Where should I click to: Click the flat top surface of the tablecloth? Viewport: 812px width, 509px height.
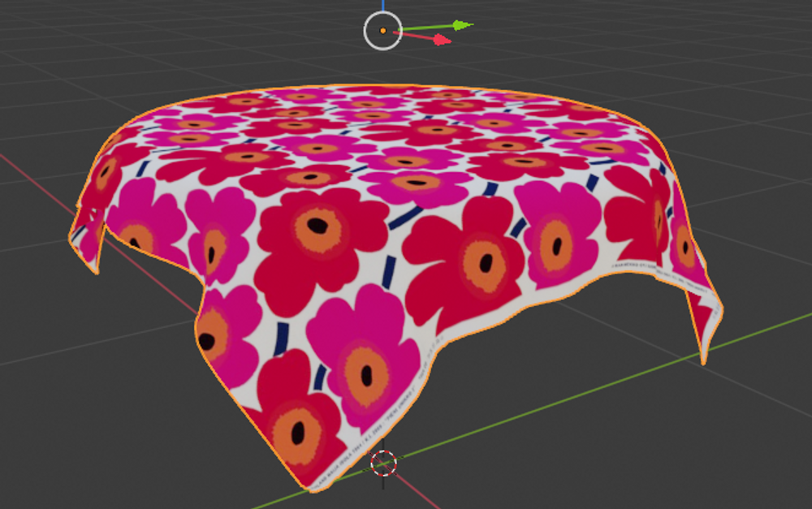click(x=382, y=130)
